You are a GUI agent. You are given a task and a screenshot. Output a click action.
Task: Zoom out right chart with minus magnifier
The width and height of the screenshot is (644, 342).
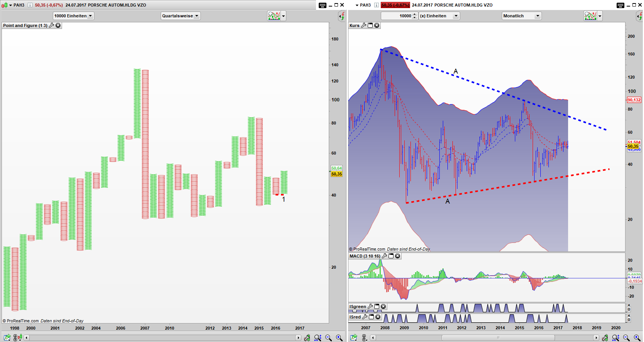click(x=626, y=338)
